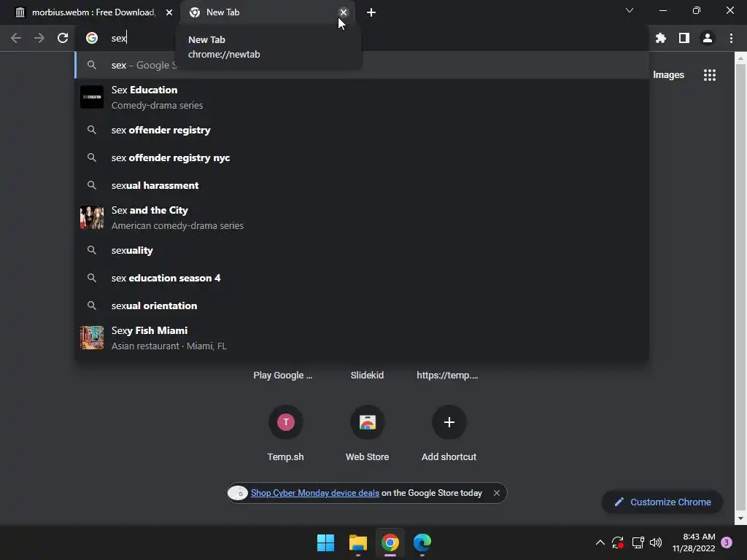Pick the 'sexual harassment' suggestion
Viewport: 747px width, 560px height.
(x=362, y=185)
